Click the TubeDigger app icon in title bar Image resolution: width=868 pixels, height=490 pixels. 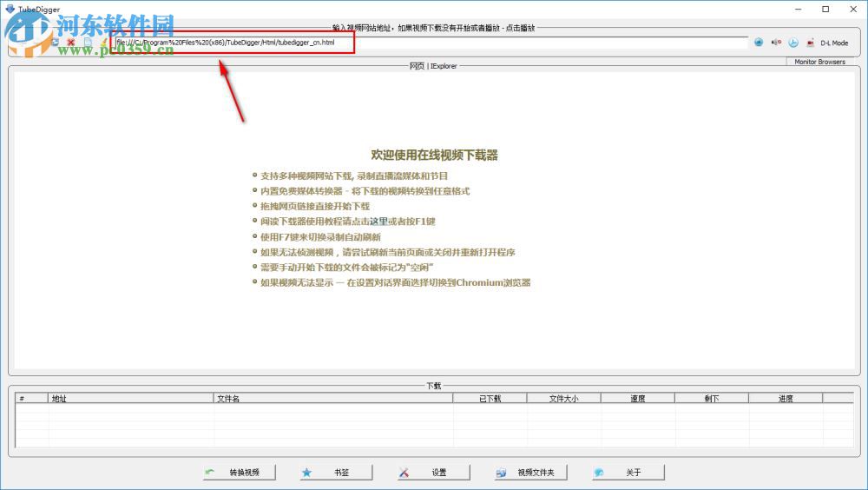[x=10, y=9]
